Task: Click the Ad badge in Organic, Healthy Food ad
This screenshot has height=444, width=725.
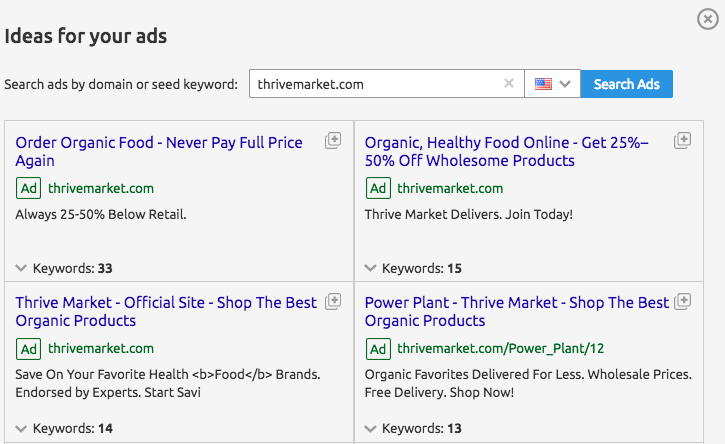Action: 378,188
